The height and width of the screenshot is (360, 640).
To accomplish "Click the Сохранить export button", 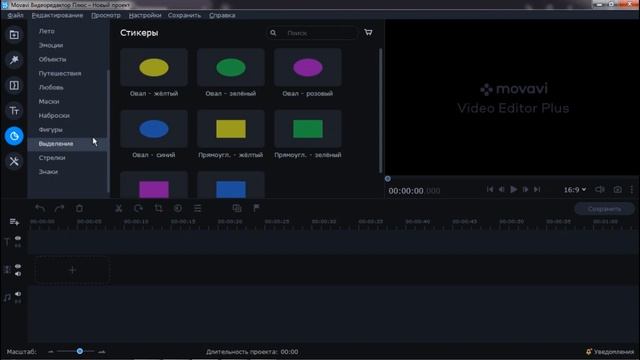I will [x=604, y=209].
